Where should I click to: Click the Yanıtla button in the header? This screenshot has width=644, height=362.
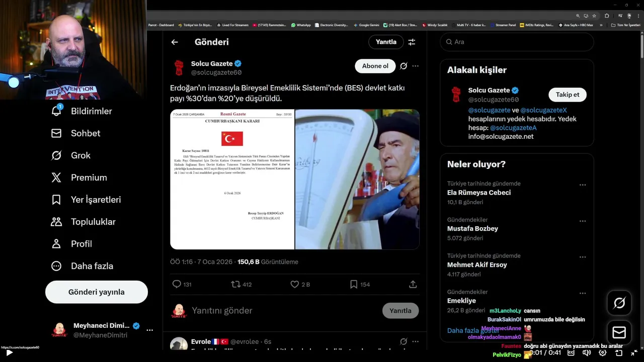coord(386,42)
